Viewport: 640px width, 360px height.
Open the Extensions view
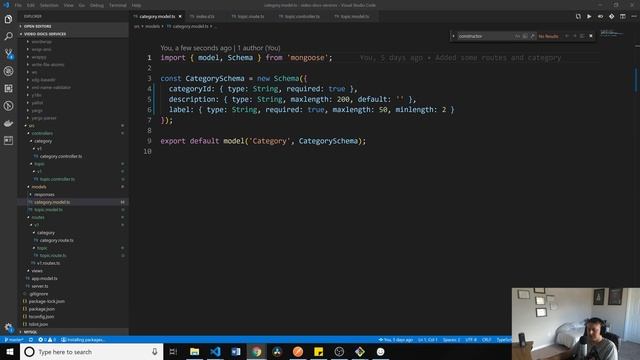8,88
